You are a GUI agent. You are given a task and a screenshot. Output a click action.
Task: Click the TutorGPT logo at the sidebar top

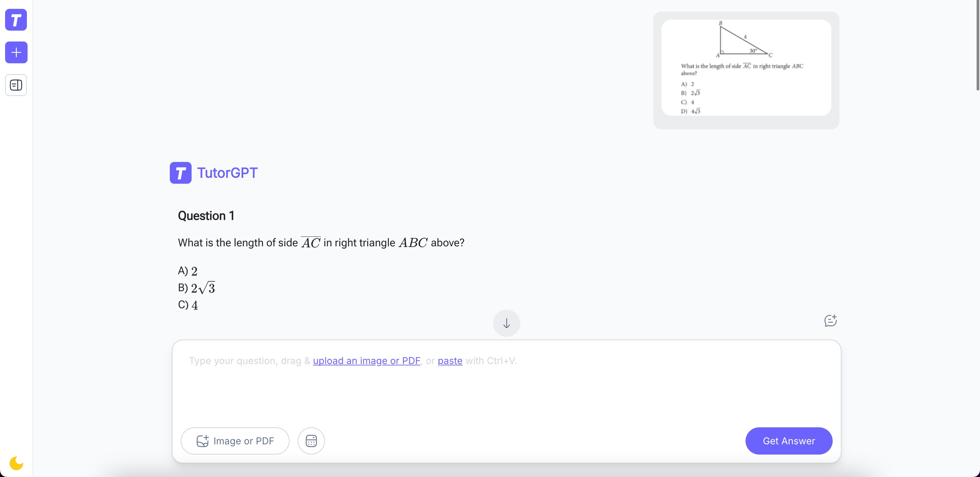16,20
